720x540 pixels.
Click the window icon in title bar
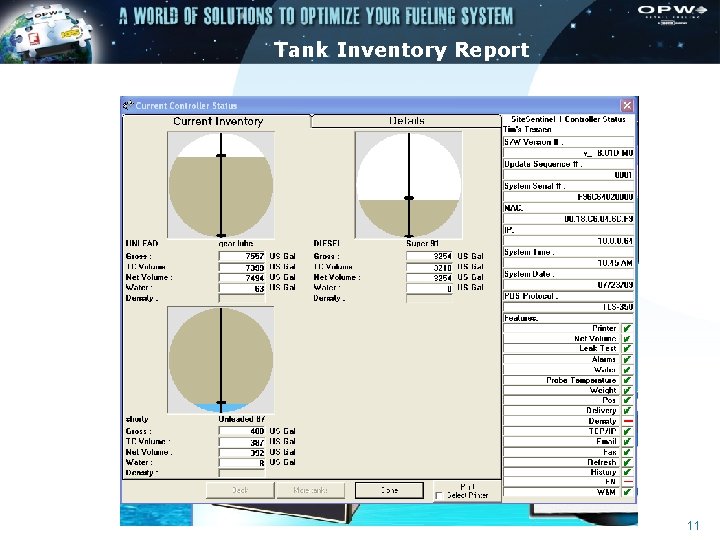128,106
